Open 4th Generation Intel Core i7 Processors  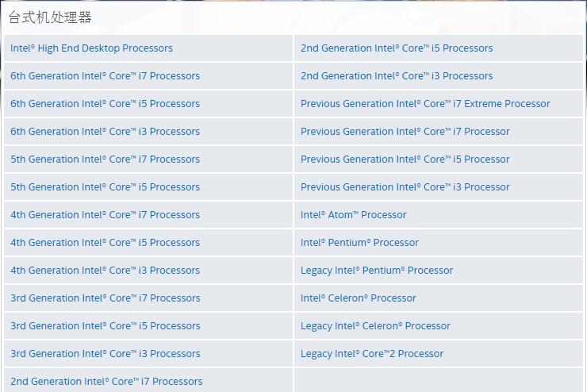point(105,215)
